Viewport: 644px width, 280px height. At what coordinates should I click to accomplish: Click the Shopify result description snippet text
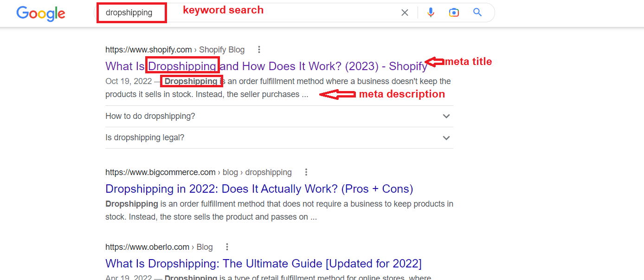click(278, 88)
